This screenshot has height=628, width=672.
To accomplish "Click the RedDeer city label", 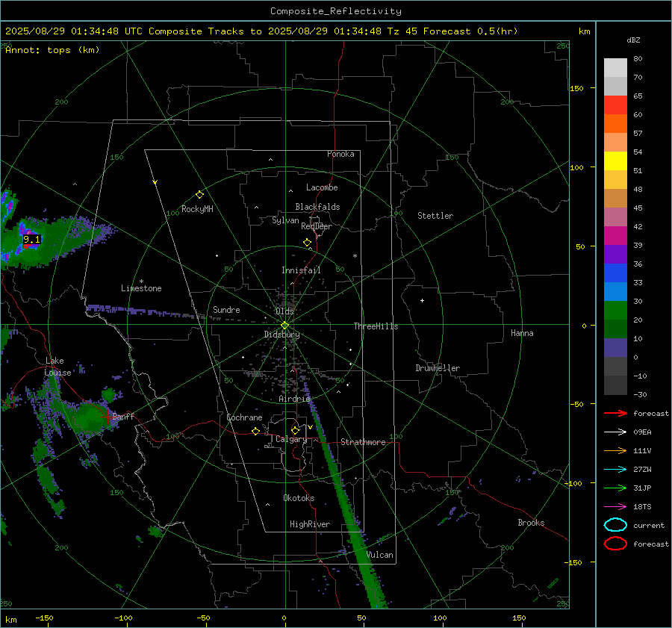I will 317,226.
